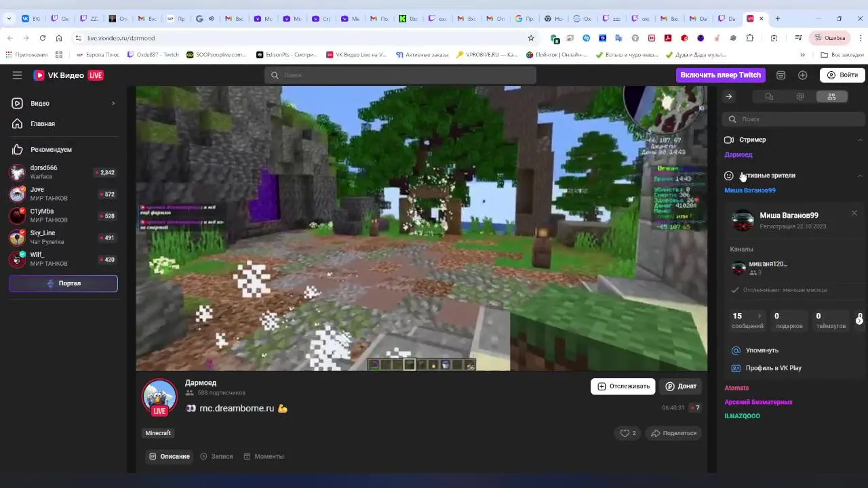Click viewer Арсений Безматерных
This screenshot has height=488, width=868.
pyautogui.click(x=758, y=402)
